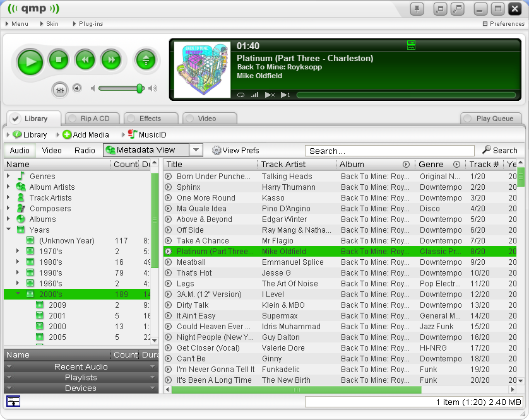
Task: Toggle the play-one-track icon in display
Action: [285, 95]
